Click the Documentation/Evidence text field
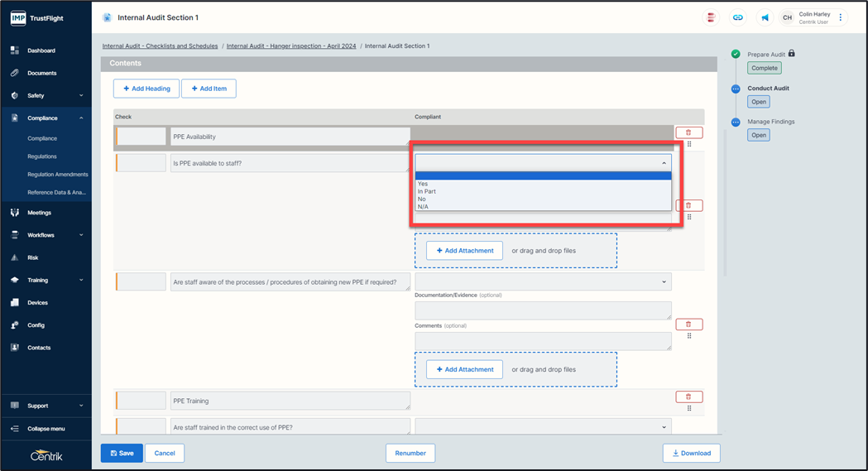The height and width of the screenshot is (471, 868). point(543,310)
